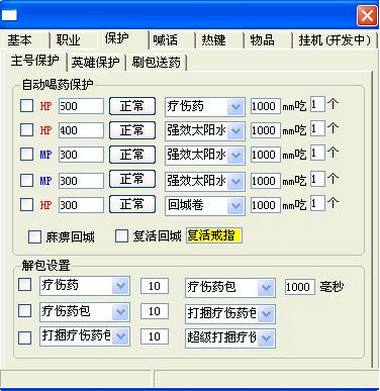Click the blue MP label in the upper MP row
380x391 pixels.
(46, 155)
